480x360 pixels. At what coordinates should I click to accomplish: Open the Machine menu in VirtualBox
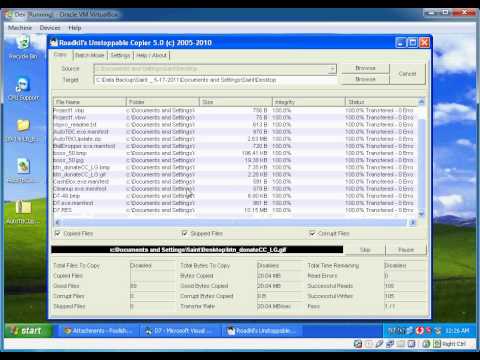(20, 28)
